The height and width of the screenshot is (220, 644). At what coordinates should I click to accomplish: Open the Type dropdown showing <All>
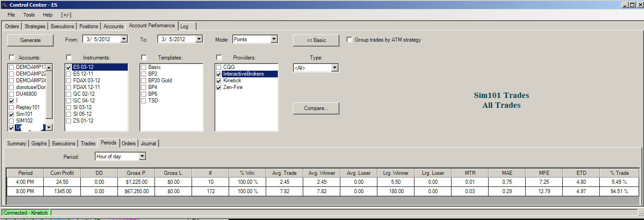click(x=335, y=68)
